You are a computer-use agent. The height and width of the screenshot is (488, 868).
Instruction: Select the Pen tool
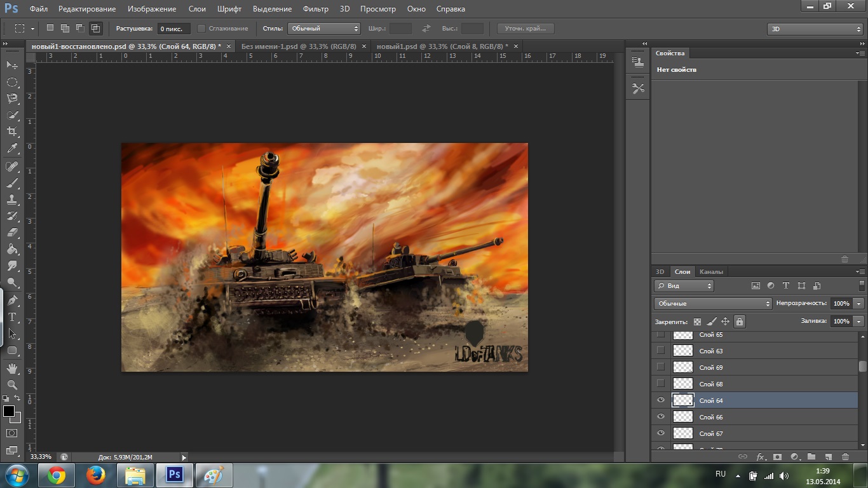click(12, 300)
